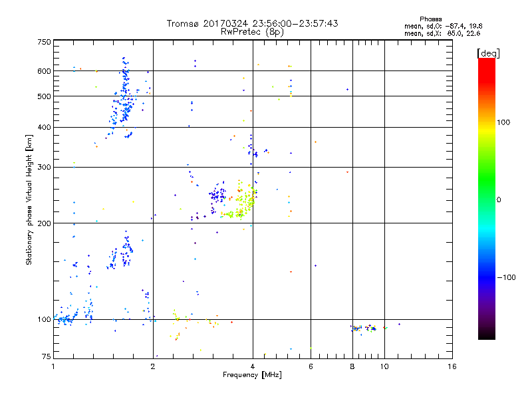The image size is (532, 399).
Task: Click the plot title 'Tromsø 20170324 23:56:00-23:57:43'
Action: pos(252,23)
